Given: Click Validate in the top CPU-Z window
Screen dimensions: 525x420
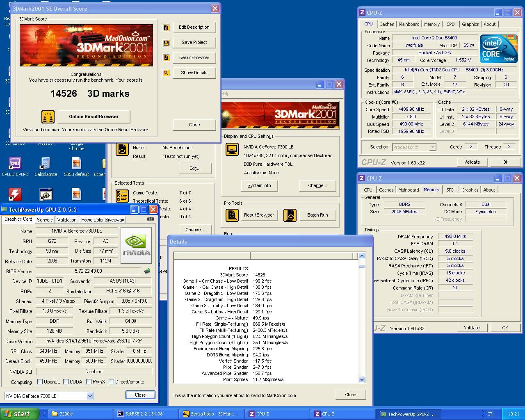Looking at the screenshot, I should [x=472, y=162].
